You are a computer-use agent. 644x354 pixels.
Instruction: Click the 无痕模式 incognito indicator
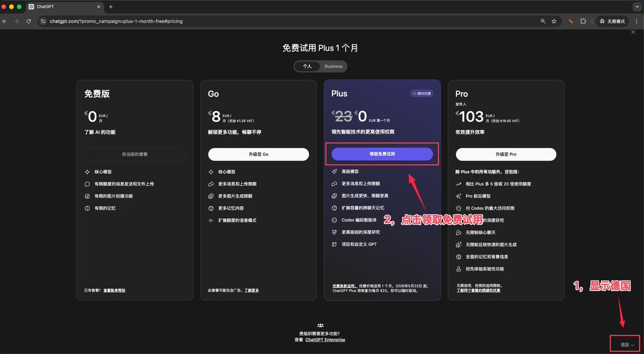[611, 21]
